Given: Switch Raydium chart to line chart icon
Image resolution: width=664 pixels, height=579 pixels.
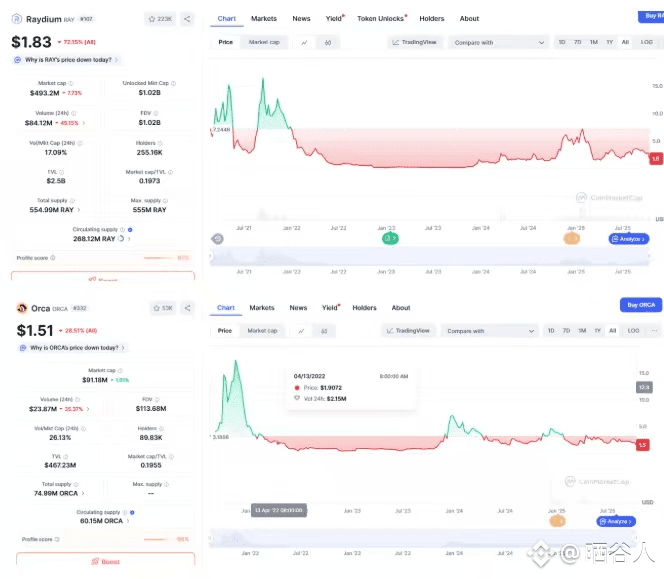Looking at the screenshot, I should click(x=304, y=42).
